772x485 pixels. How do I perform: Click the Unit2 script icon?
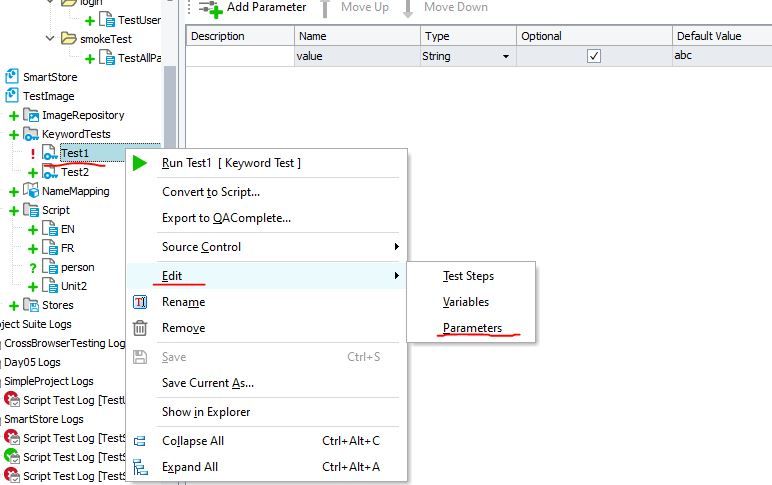pyautogui.click(x=50, y=286)
